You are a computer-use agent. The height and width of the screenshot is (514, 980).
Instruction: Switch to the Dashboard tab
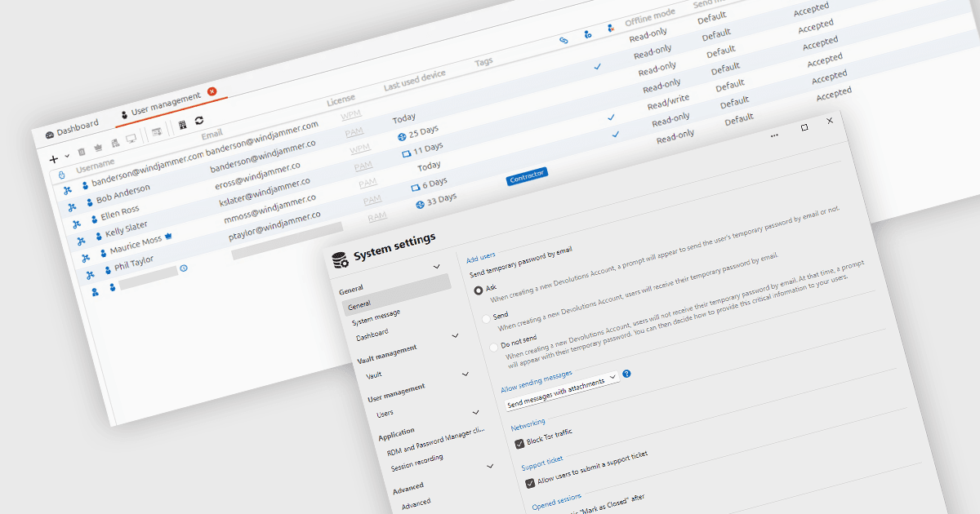click(x=72, y=129)
